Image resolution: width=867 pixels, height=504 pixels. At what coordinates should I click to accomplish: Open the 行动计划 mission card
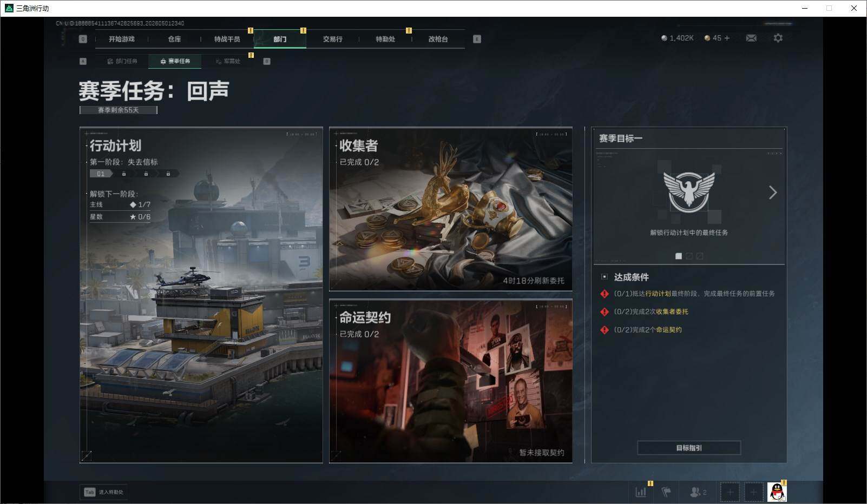click(201, 295)
